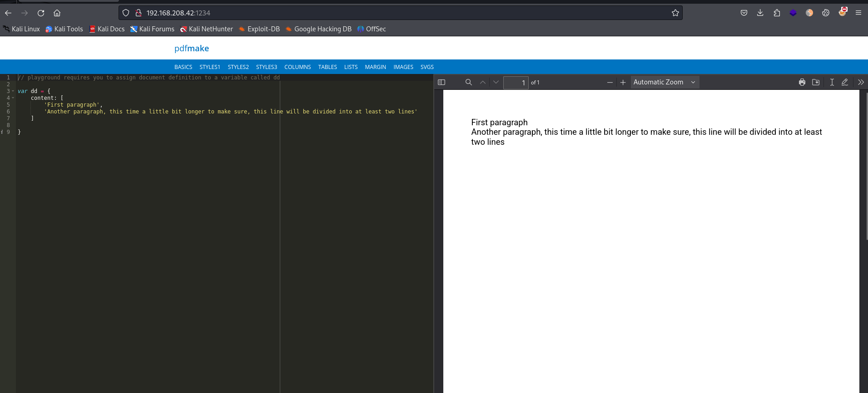Image resolution: width=868 pixels, height=393 pixels.
Task: Open the Kali NetHunter bookmark
Action: 206,29
